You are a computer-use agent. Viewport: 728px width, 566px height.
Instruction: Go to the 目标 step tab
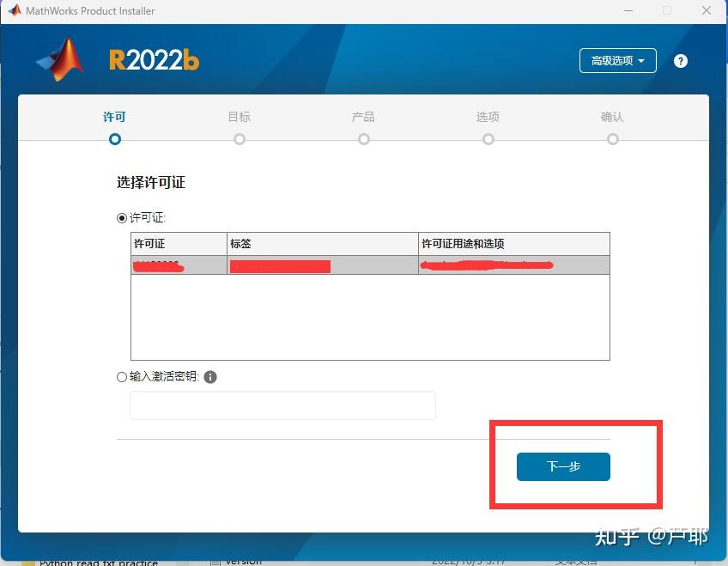tap(240, 117)
